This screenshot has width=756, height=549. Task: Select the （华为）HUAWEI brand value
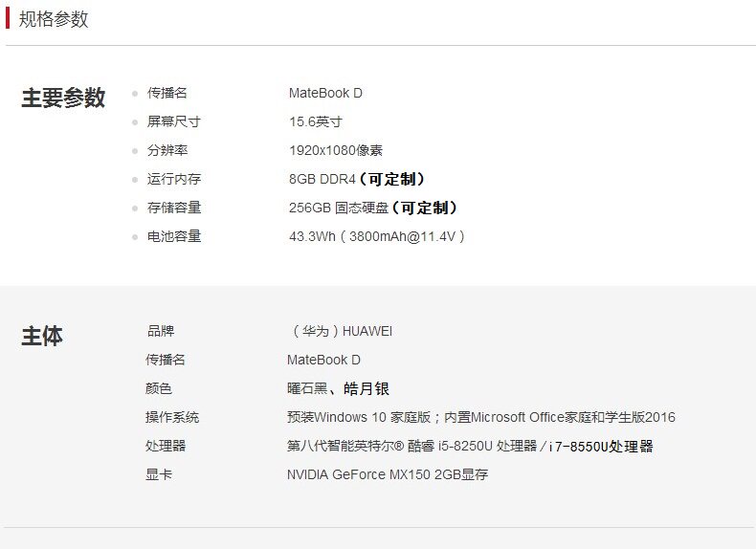[x=341, y=331]
